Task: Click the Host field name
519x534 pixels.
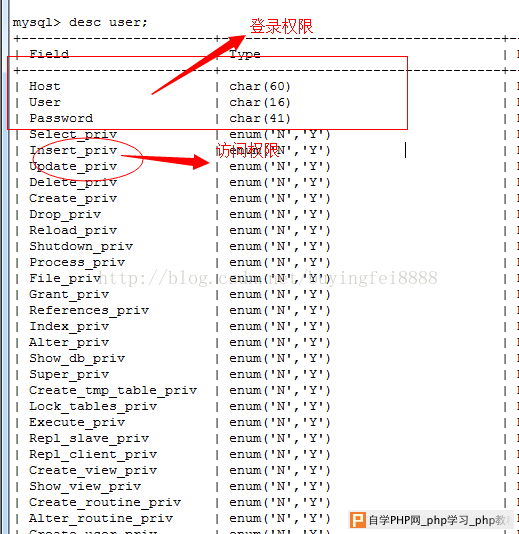Action: tap(45, 87)
